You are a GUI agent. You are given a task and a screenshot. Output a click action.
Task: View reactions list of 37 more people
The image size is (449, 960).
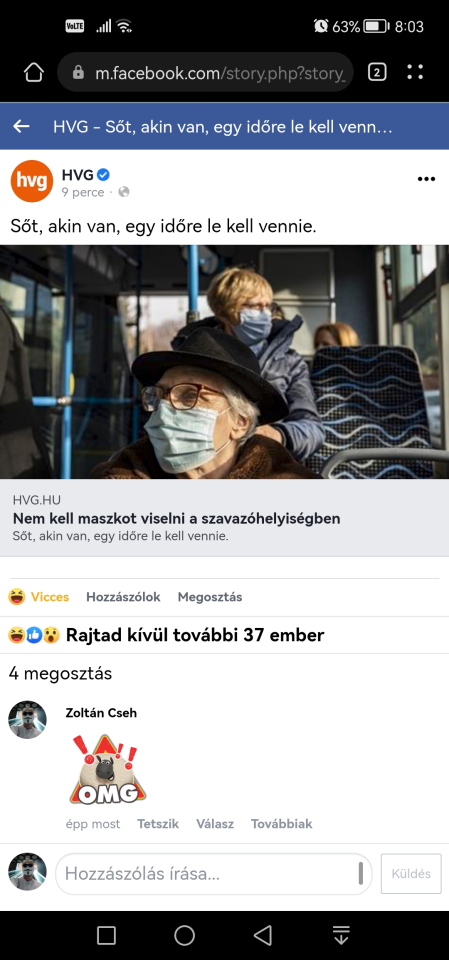pos(166,635)
